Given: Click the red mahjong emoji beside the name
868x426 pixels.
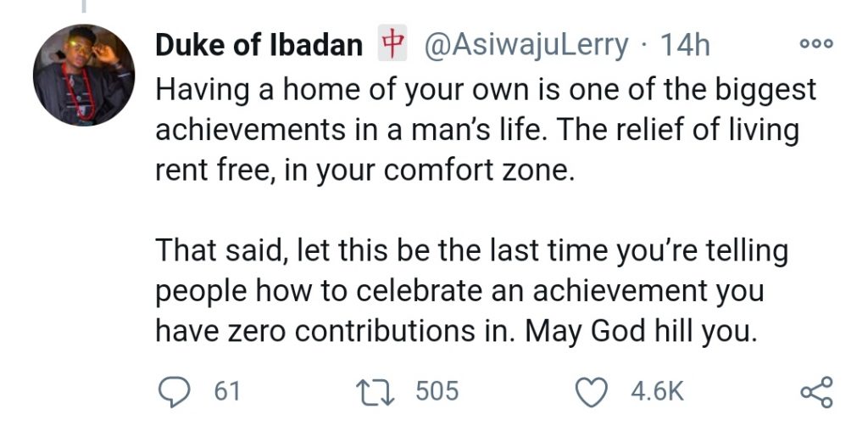Looking at the screenshot, I should (x=388, y=46).
